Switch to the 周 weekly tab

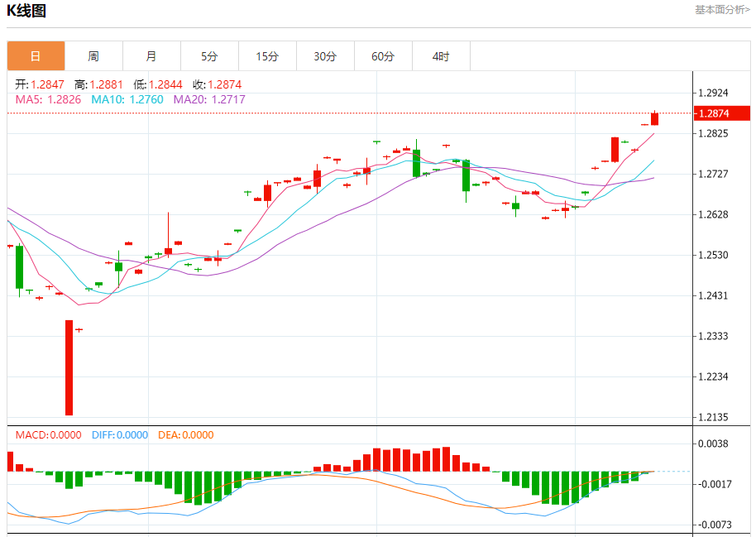tap(93, 56)
